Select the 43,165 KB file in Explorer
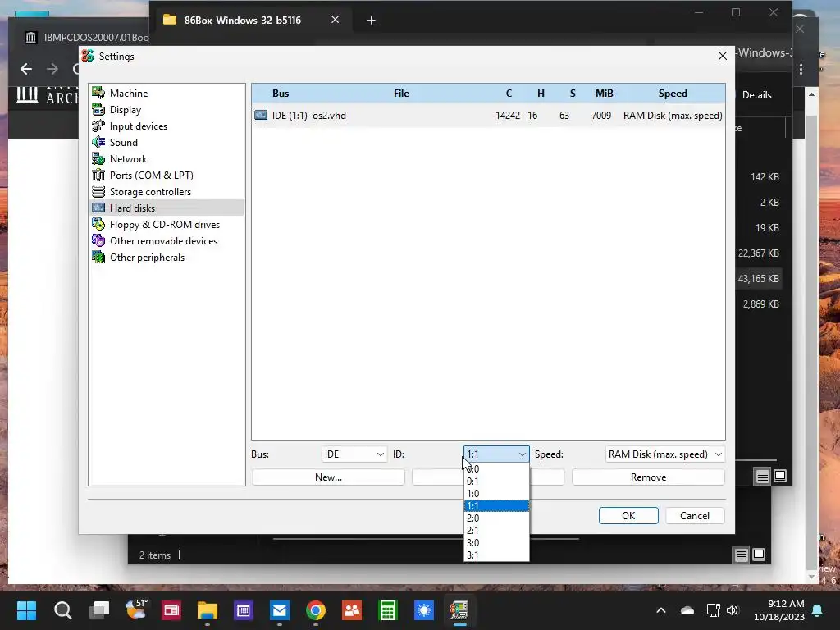The height and width of the screenshot is (630, 840). click(x=759, y=279)
